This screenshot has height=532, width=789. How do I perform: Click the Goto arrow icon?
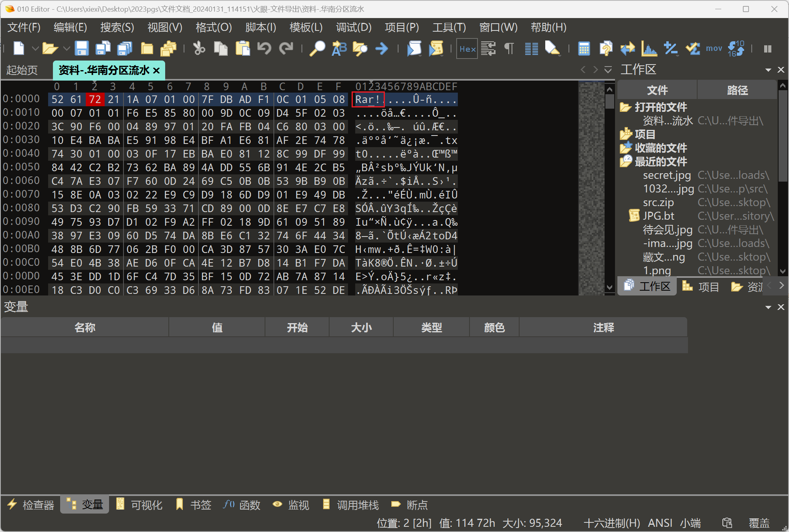(382, 49)
